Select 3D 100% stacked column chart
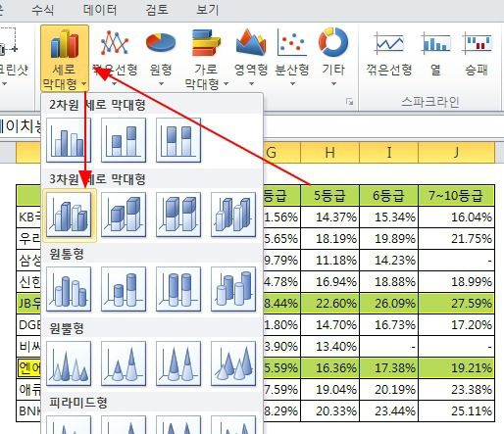Viewport: 504px width, 434px height. coord(178,215)
